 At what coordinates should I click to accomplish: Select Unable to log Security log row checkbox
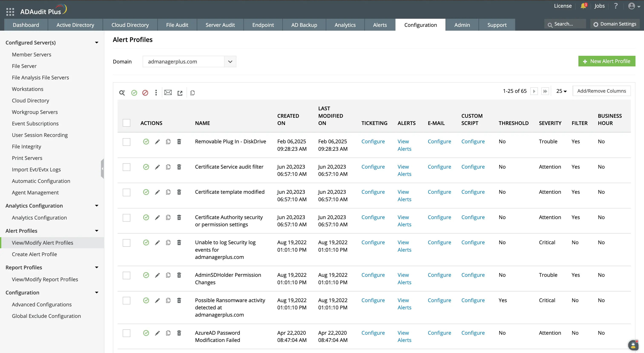pyautogui.click(x=126, y=243)
